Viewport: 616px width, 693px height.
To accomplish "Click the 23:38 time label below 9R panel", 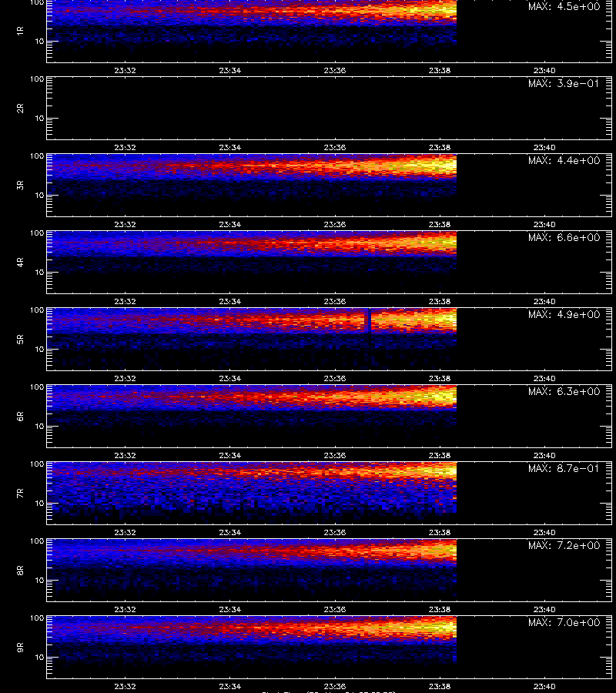I will point(439,686).
